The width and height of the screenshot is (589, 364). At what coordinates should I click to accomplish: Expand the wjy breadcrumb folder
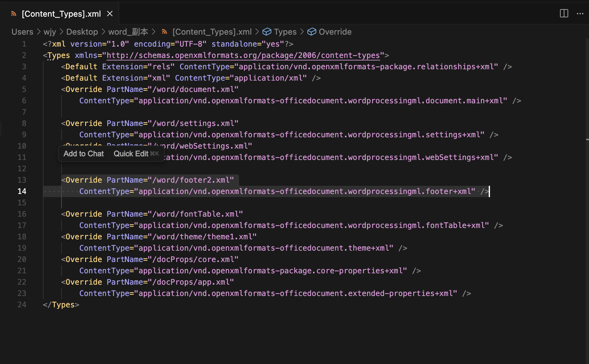50,32
